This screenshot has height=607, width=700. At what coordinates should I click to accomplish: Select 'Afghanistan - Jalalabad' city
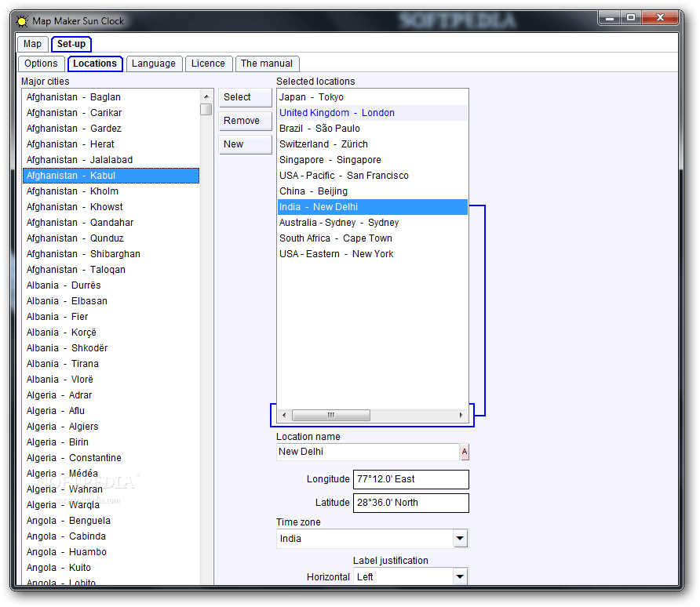click(x=111, y=160)
